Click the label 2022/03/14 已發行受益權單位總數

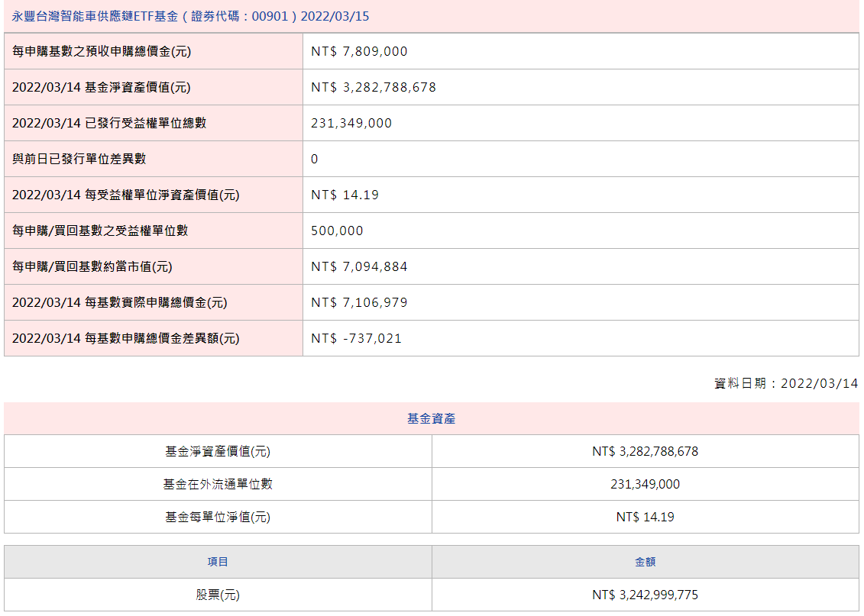click(x=109, y=124)
